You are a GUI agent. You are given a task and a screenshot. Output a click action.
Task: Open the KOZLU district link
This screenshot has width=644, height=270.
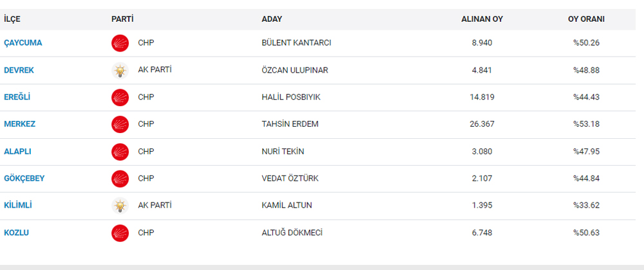click(x=17, y=233)
